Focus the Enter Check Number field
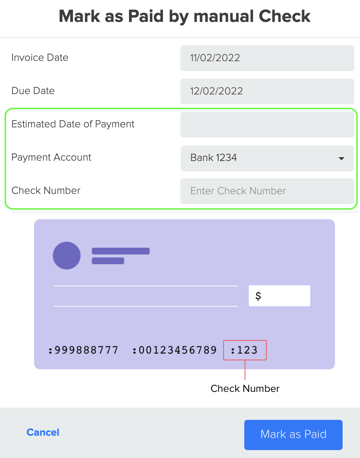 (267, 191)
